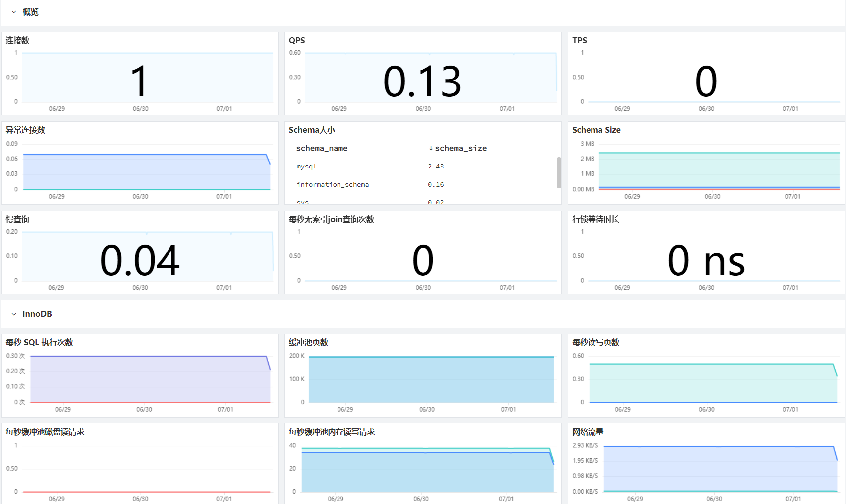The width and height of the screenshot is (846, 504).
Task: Open the 连接数 panel title
Action: (x=17, y=40)
